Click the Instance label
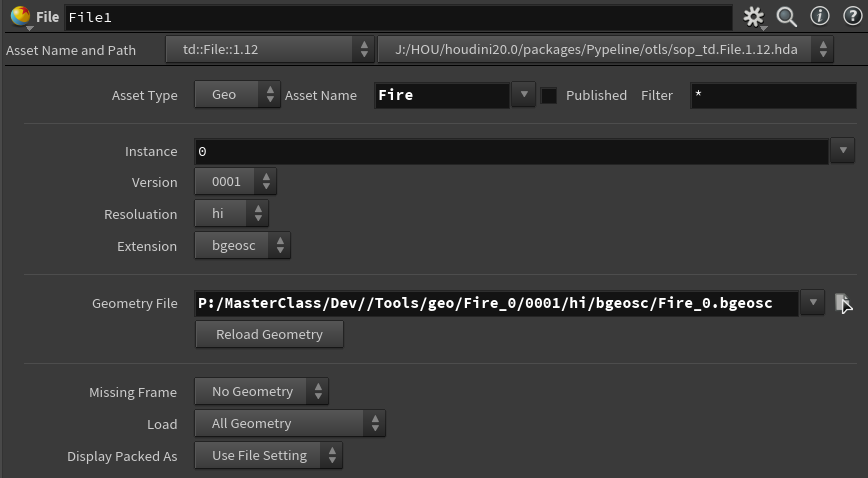This screenshot has height=478, width=868. [151, 152]
